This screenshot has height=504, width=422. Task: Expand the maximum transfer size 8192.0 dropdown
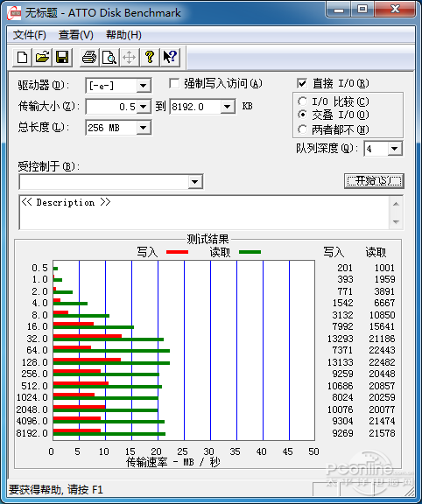pos(228,107)
